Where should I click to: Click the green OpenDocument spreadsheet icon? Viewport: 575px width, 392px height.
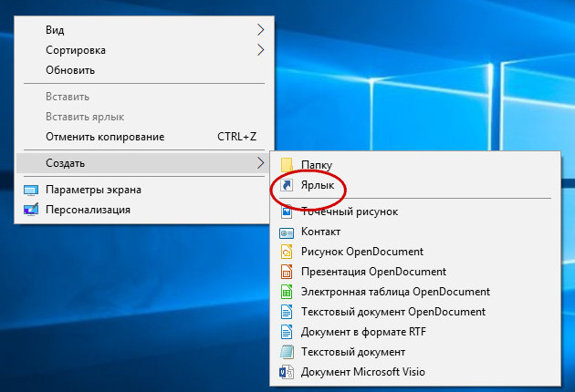point(287,292)
